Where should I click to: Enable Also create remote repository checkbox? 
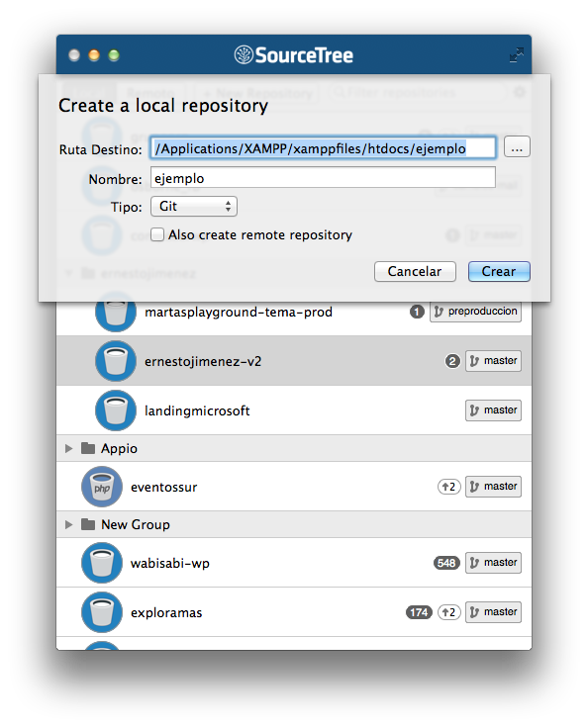(157, 234)
